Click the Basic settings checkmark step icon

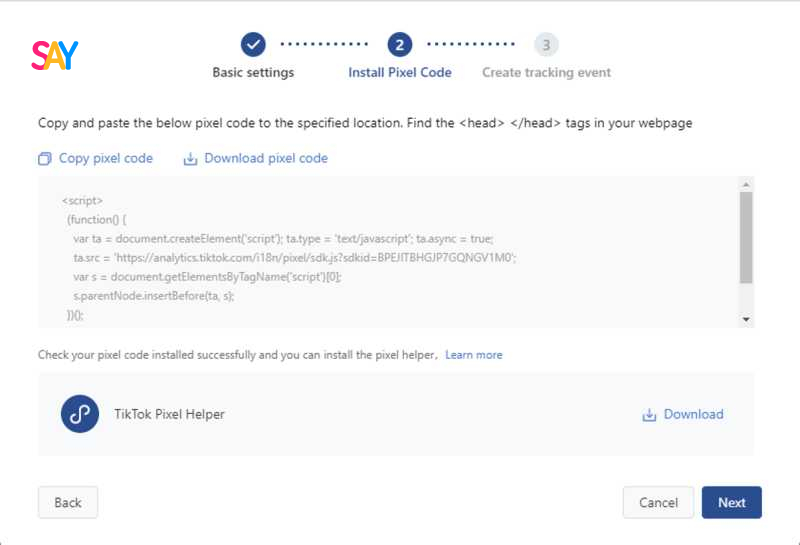[253, 45]
